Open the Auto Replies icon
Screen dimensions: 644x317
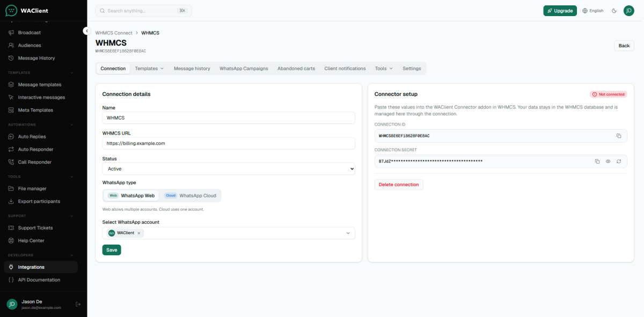[11, 137]
